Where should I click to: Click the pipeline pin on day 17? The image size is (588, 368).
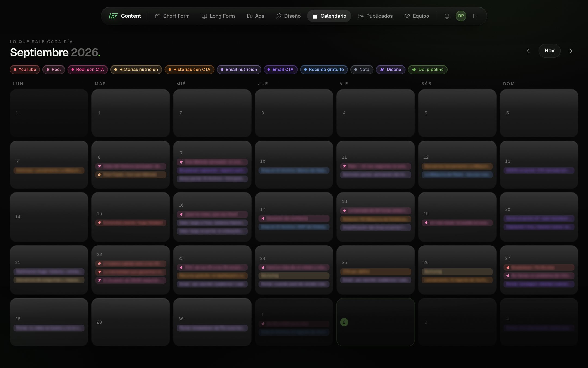(263, 219)
